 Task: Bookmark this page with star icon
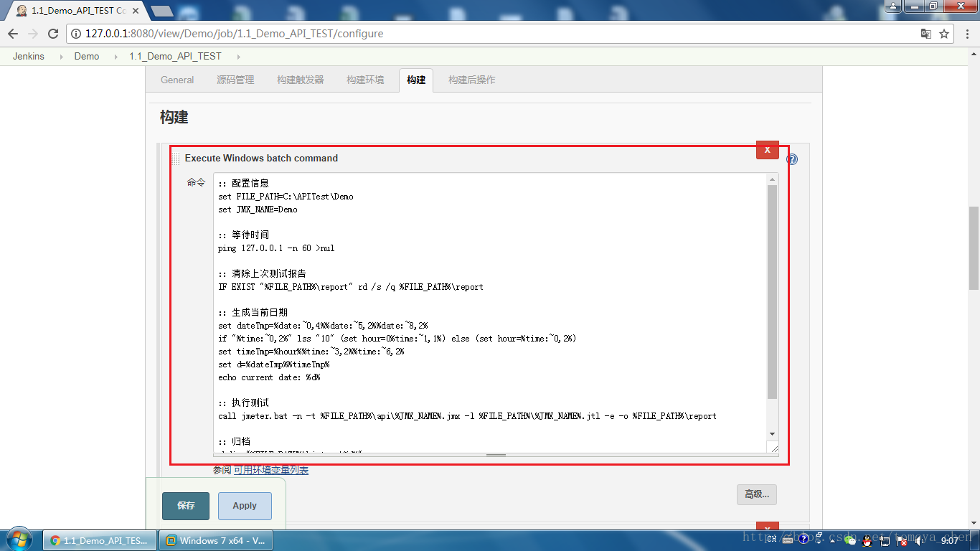944,34
